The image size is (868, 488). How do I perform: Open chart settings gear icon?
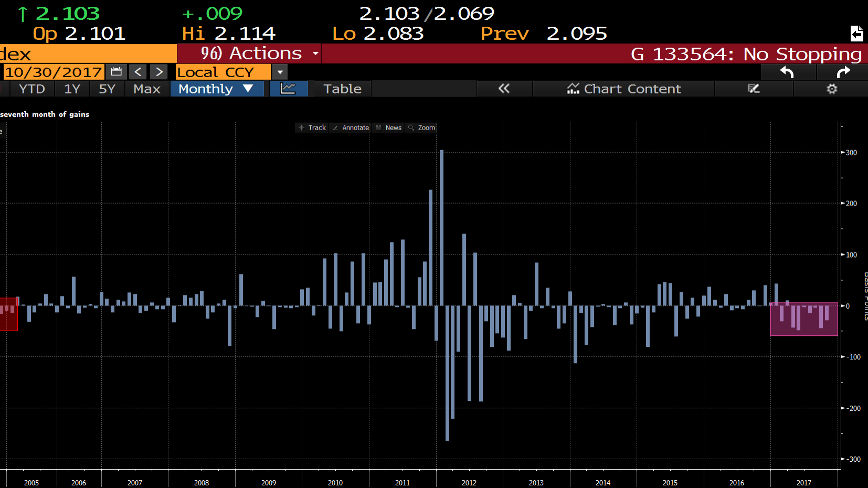pyautogui.click(x=831, y=89)
